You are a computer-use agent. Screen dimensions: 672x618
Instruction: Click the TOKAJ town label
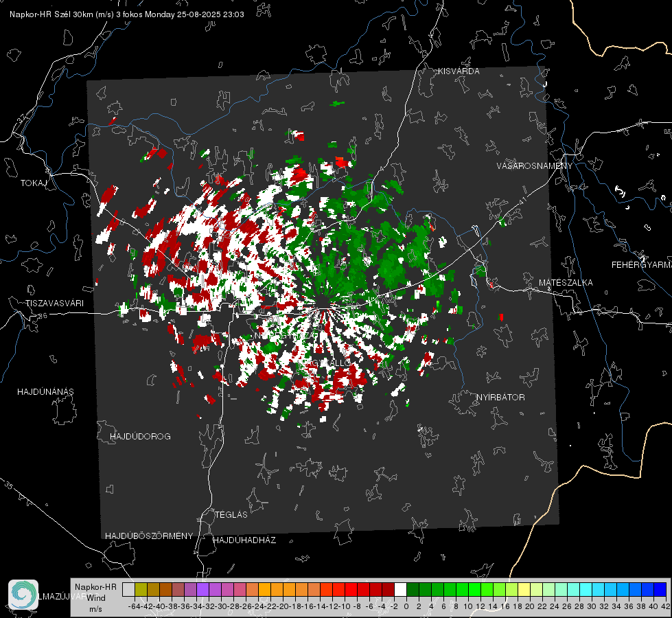pyautogui.click(x=34, y=183)
